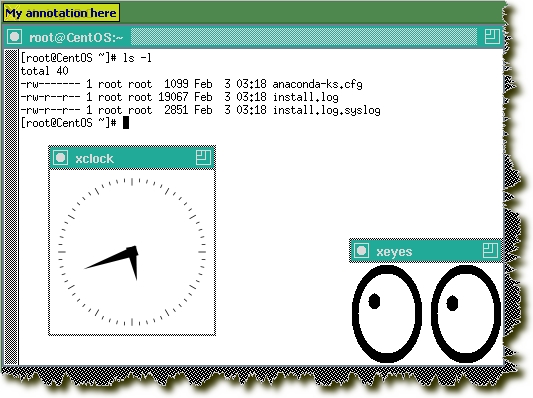This screenshot has height=398, width=533.
Task: Click the 'ls -l' command text
Action: 137,58
